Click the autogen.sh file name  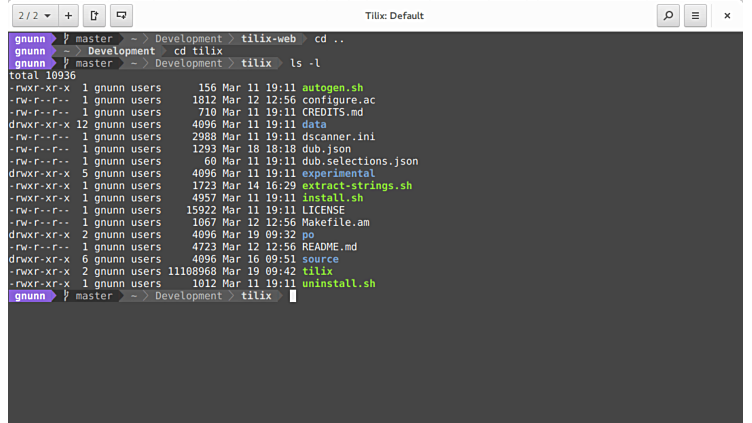pos(333,88)
